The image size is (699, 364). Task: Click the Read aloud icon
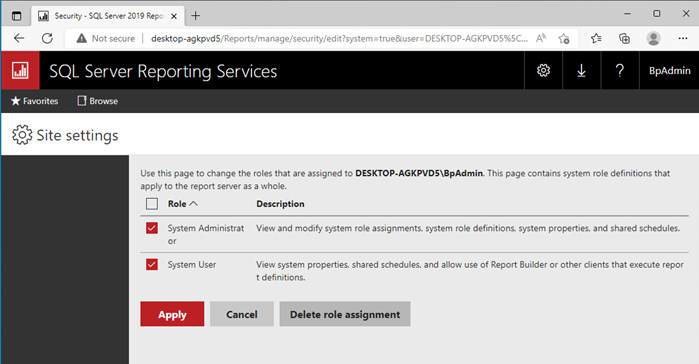click(541, 38)
